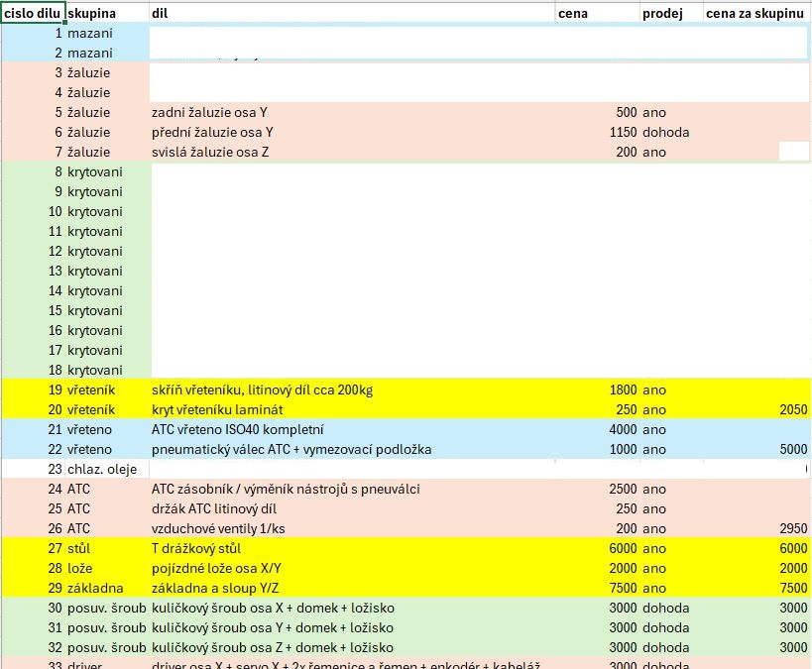812x669 pixels.
Task: Click the 'prodej' header cell
Action: (670, 13)
